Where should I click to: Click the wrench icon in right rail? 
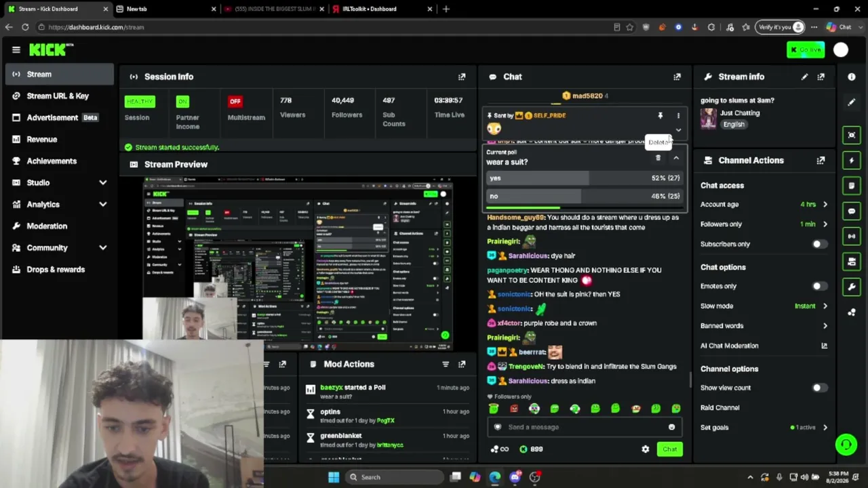tap(852, 287)
